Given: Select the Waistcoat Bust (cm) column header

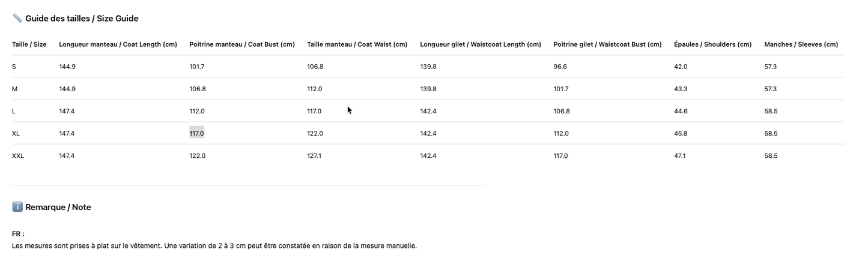Looking at the screenshot, I should pos(607,44).
